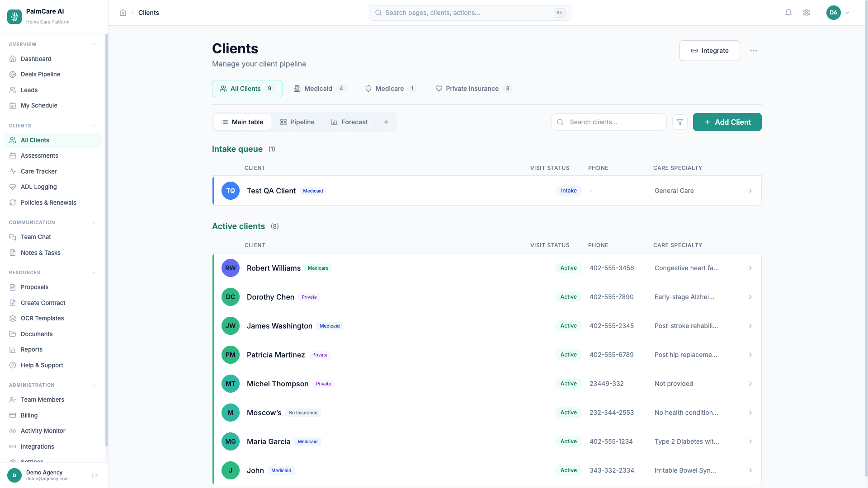
Task: Select the Medicare filter tab
Action: click(x=390, y=89)
